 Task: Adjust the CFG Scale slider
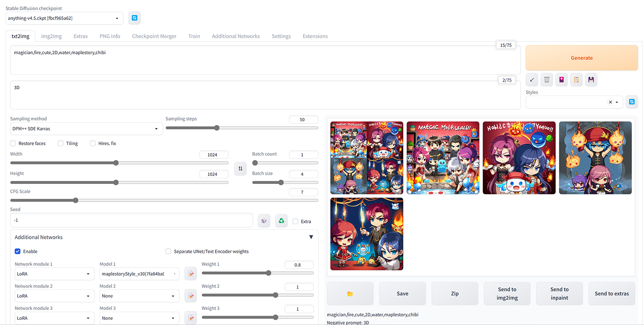click(x=164, y=200)
